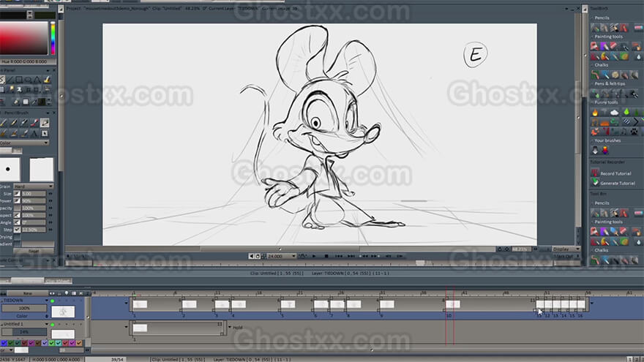The width and height of the screenshot is (644, 362).
Task: Click the Reset button in brush panel
Action: pos(34,251)
